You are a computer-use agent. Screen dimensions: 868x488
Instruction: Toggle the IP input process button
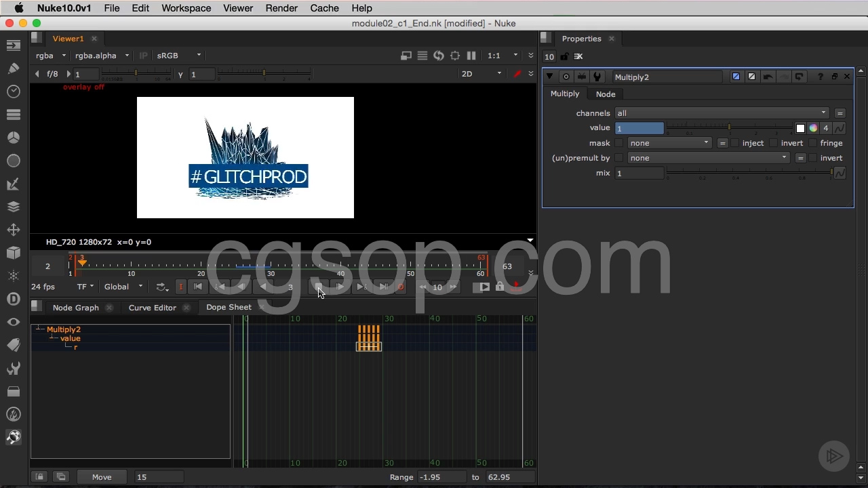tap(143, 56)
